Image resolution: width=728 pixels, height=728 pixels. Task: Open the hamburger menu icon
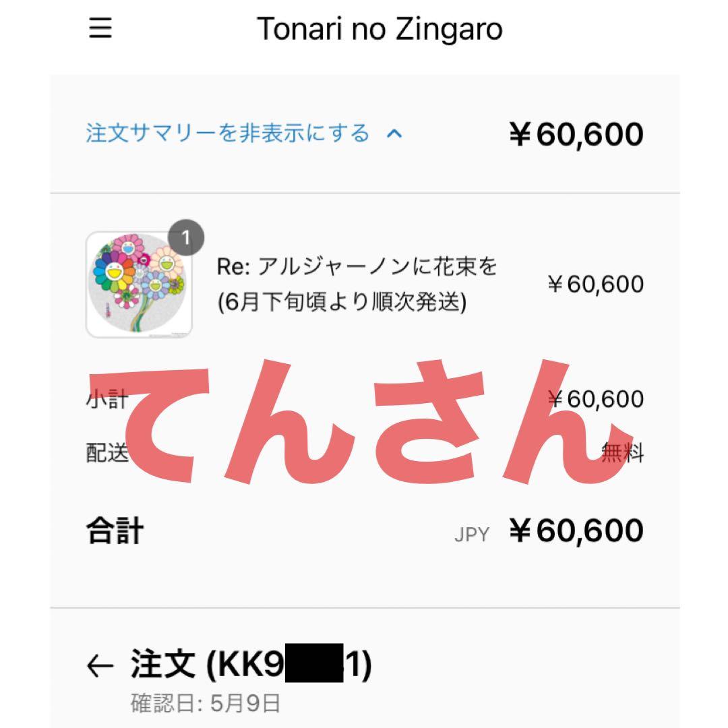100,28
